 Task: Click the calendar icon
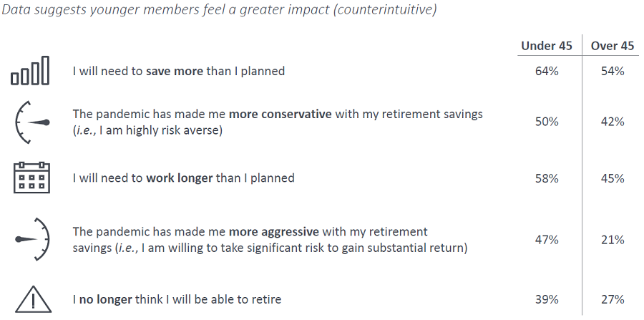click(31, 177)
